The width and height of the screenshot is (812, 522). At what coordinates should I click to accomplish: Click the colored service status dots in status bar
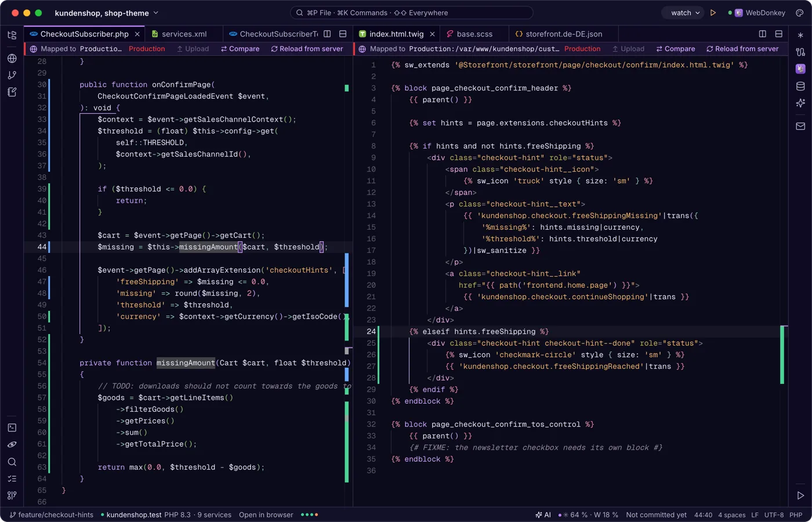click(309, 515)
